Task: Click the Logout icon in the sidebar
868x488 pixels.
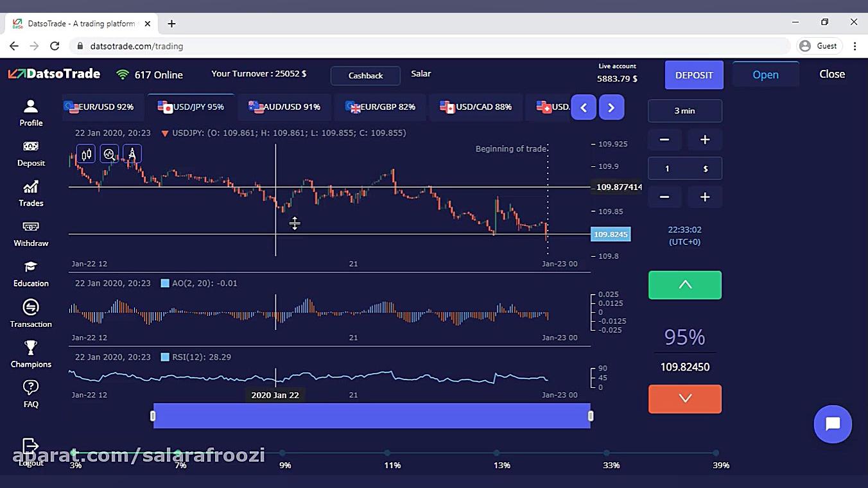Action: click(x=31, y=446)
